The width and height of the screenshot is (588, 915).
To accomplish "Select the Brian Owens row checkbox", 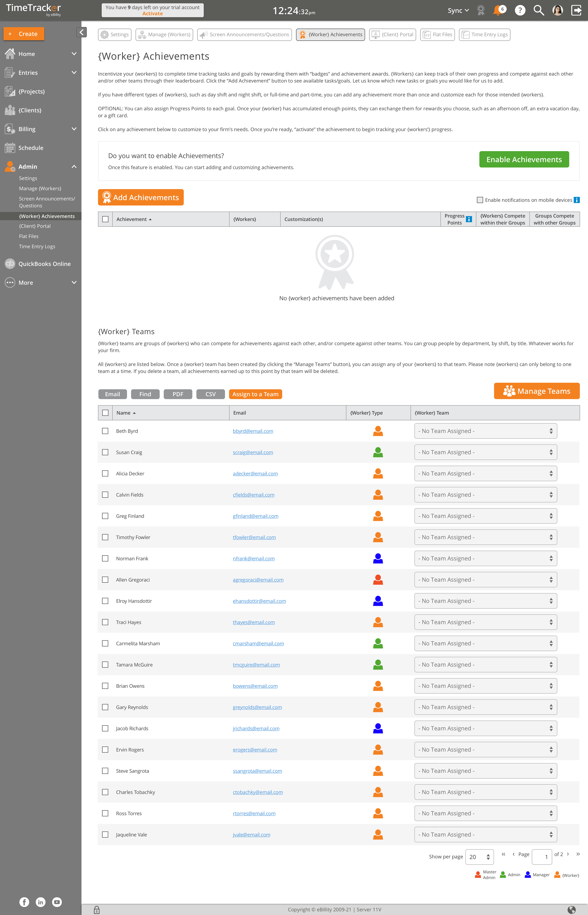I will pos(105,686).
